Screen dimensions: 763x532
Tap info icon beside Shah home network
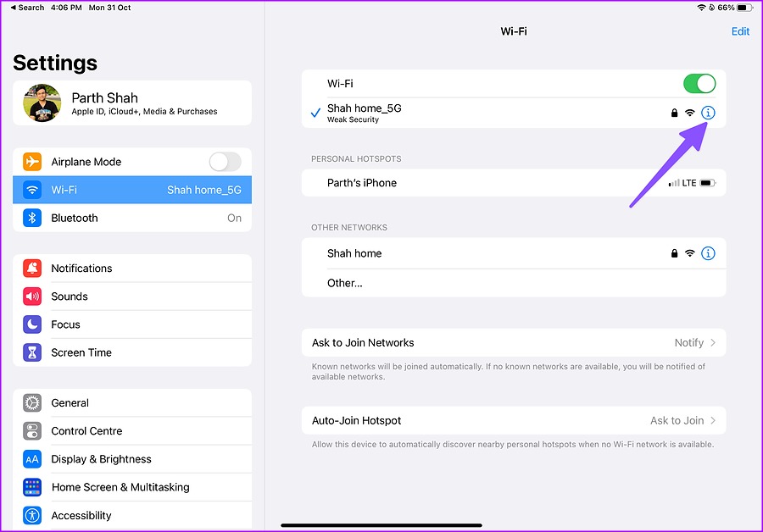coord(709,253)
